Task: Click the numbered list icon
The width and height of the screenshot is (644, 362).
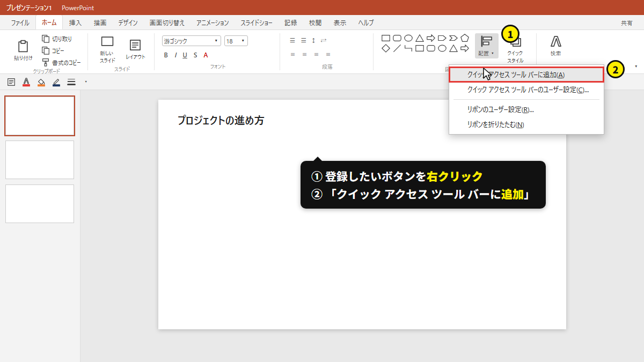Action: tap(303, 40)
